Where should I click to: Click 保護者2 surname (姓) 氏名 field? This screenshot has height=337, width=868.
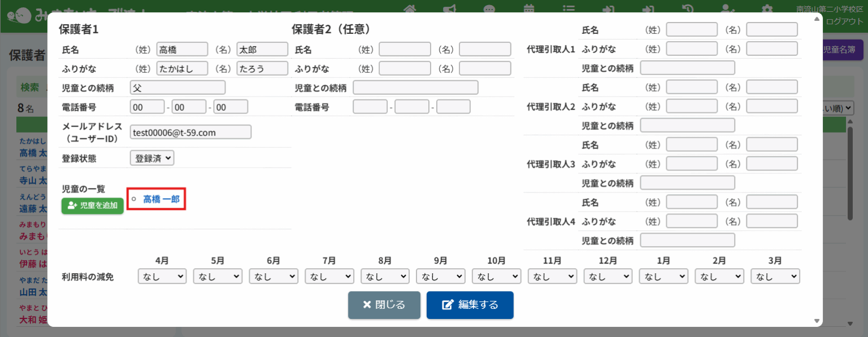(405, 50)
